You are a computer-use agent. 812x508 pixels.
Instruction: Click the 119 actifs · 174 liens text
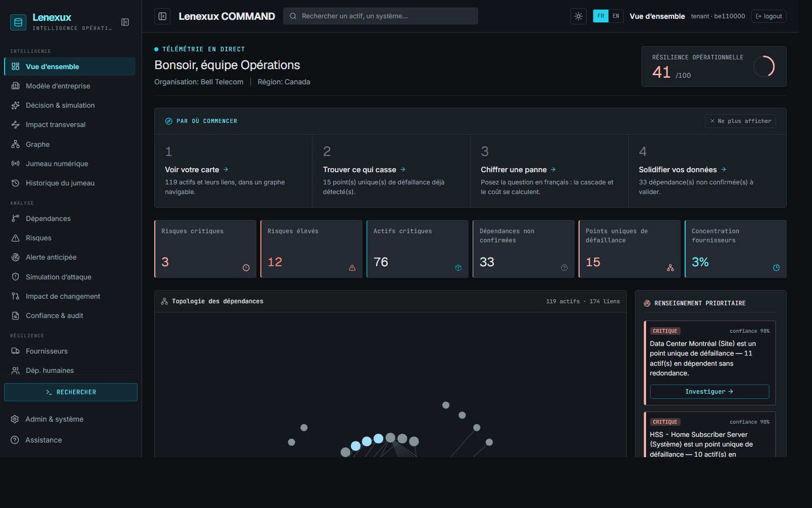[x=583, y=301]
